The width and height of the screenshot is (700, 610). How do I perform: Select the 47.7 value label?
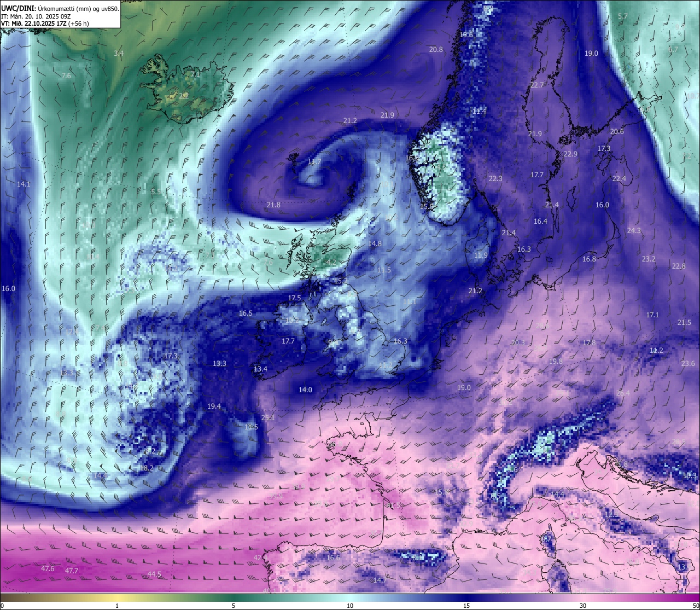[x=72, y=571]
